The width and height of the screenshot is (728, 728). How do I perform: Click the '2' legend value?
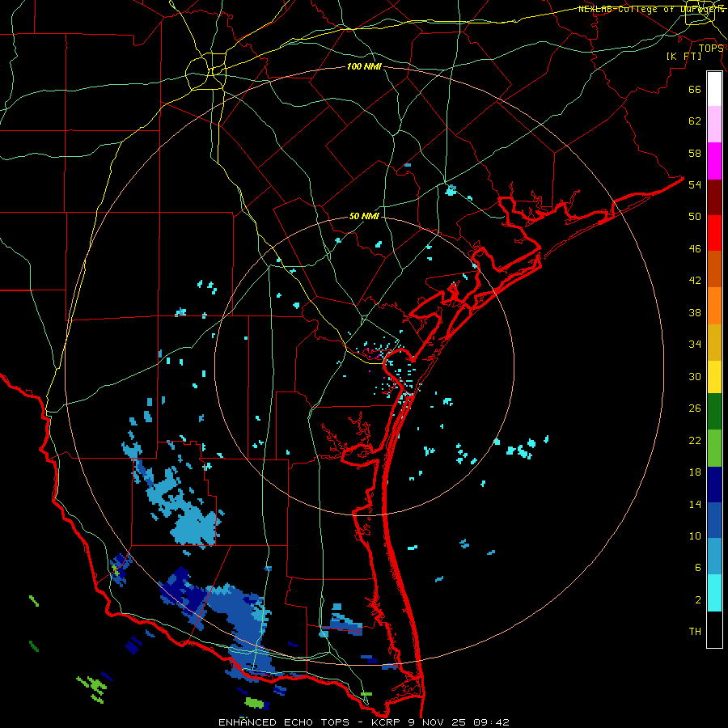pyautogui.click(x=698, y=600)
